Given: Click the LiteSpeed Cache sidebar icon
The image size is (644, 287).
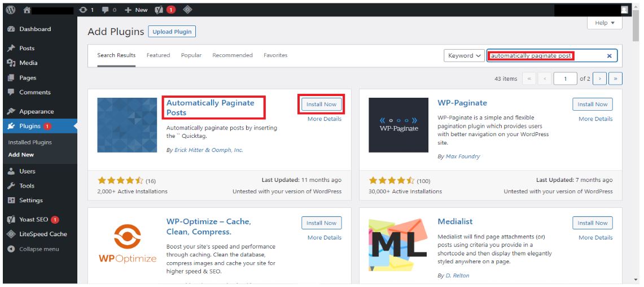Looking at the screenshot, I should tap(11, 234).
